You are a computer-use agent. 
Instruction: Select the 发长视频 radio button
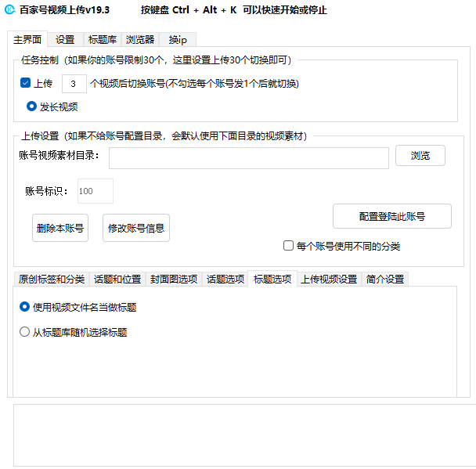click(x=31, y=106)
